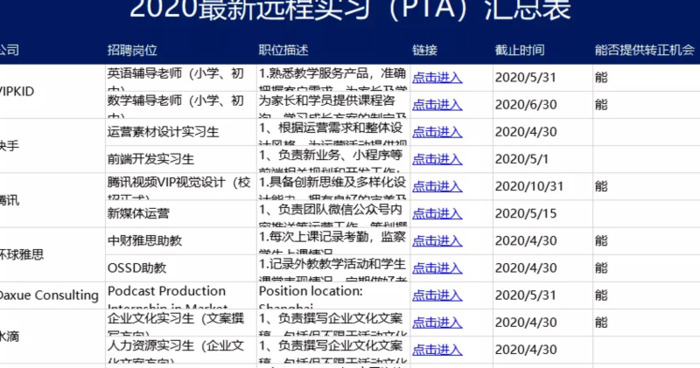Click the 2020/6/30 deadline cell

(x=543, y=105)
